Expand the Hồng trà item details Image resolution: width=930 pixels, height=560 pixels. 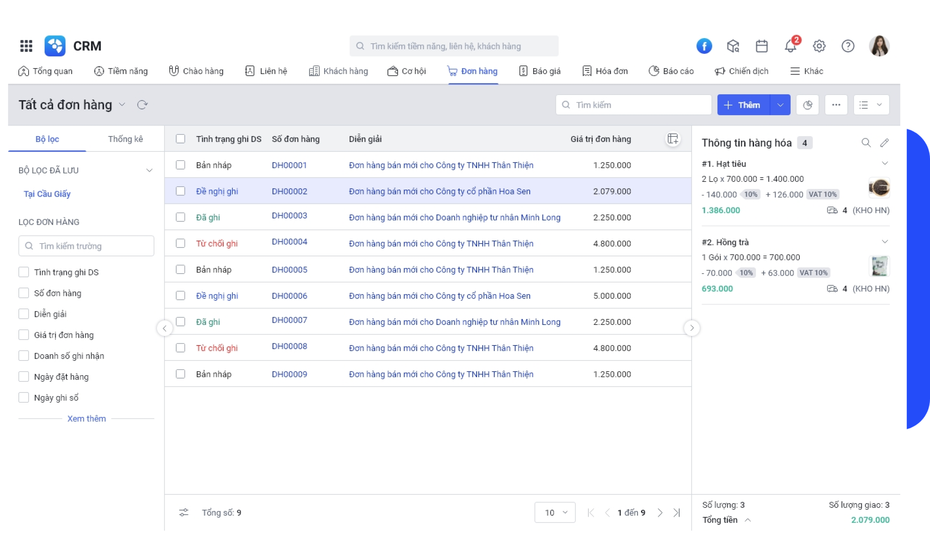click(885, 242)
